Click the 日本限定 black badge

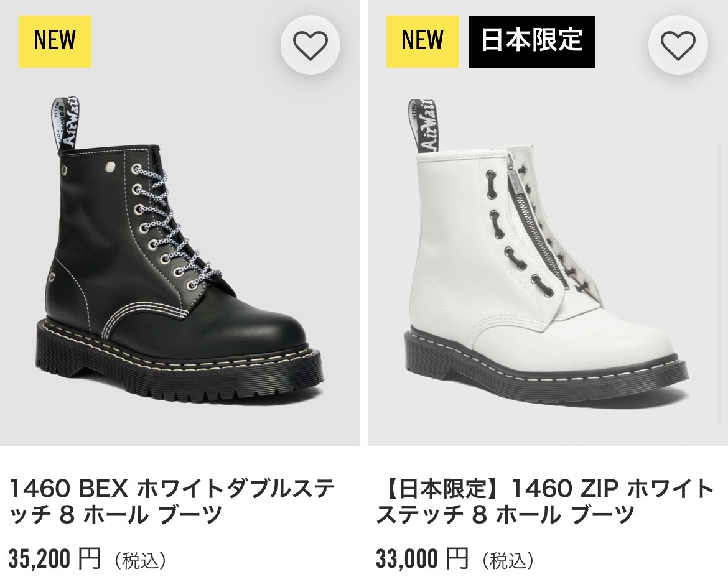pos(531,41)
